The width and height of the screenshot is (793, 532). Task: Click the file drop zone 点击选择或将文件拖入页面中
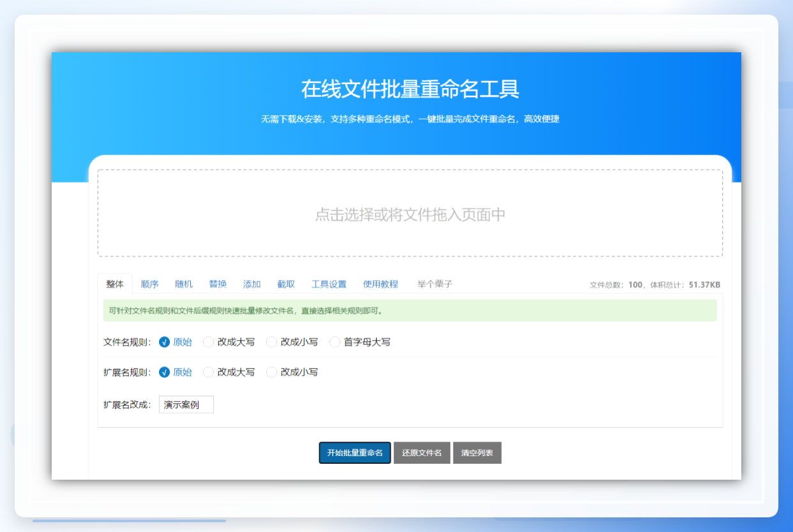(x=410, y=213)
